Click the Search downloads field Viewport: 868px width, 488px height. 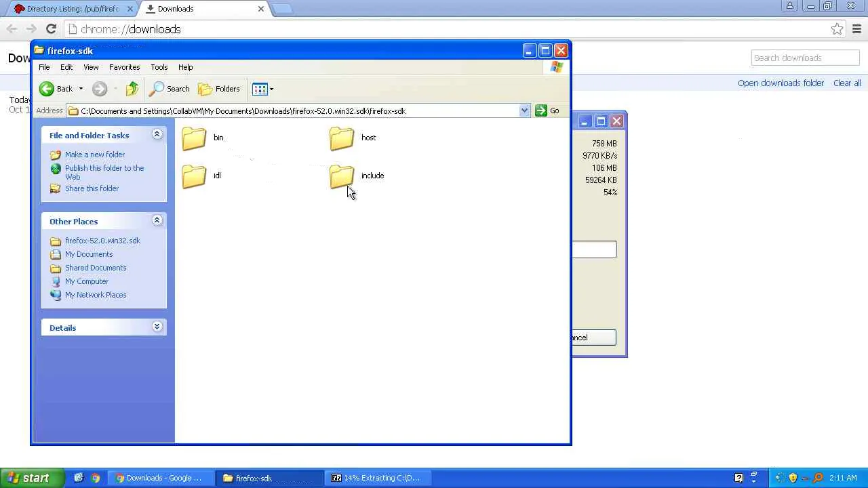pos(806,58)
